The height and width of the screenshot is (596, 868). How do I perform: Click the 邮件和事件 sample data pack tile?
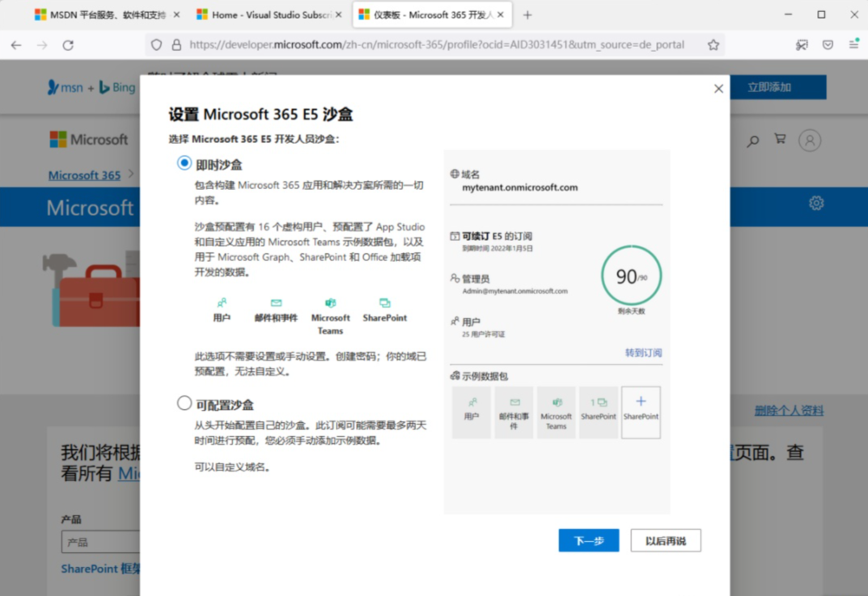coord(514,412)
